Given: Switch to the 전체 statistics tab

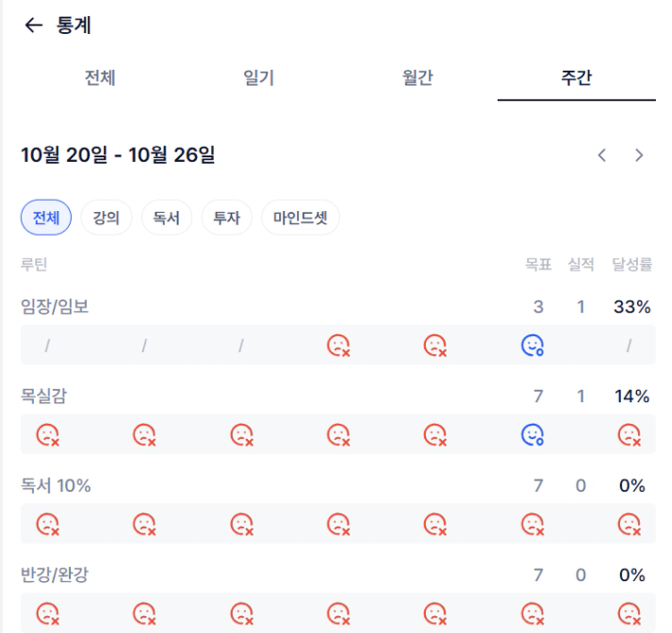Looking at the screenshot, I should coord(100,78).
